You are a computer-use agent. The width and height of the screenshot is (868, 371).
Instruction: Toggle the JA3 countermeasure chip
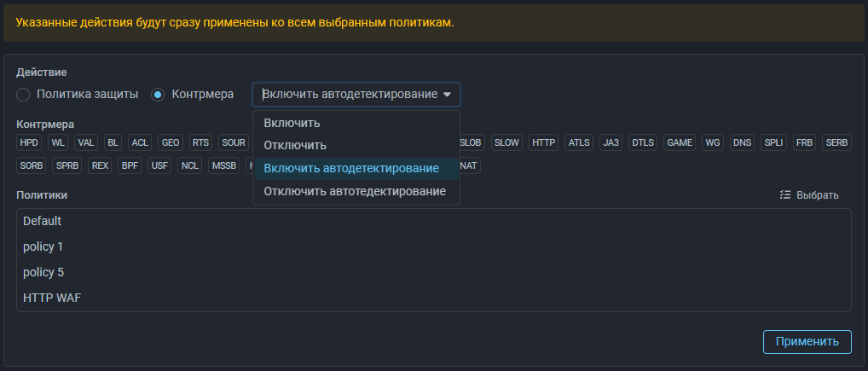point(610,142)
